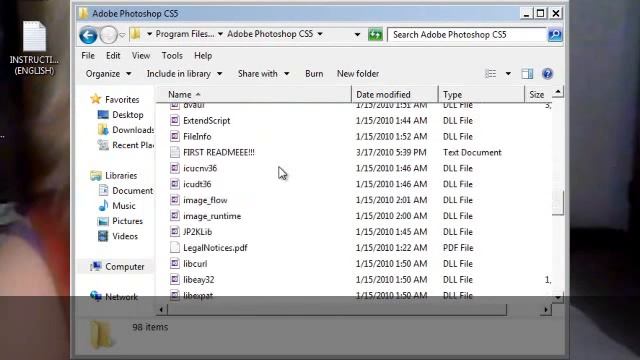The height and width of the screenshot is (360, 640).
Task: Select Recent Places in navigation pane
Action: 126,145
